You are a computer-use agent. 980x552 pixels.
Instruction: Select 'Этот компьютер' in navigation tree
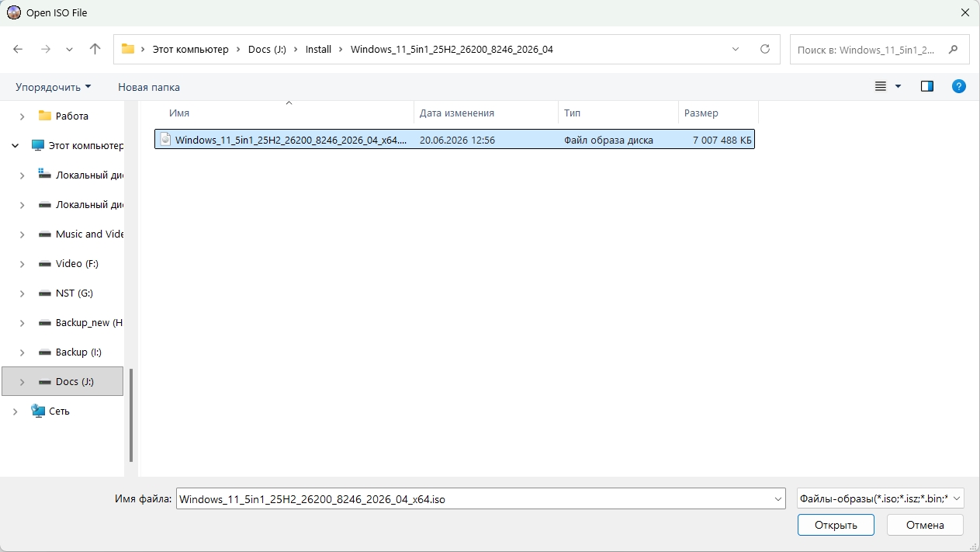[x=85, y=145]
